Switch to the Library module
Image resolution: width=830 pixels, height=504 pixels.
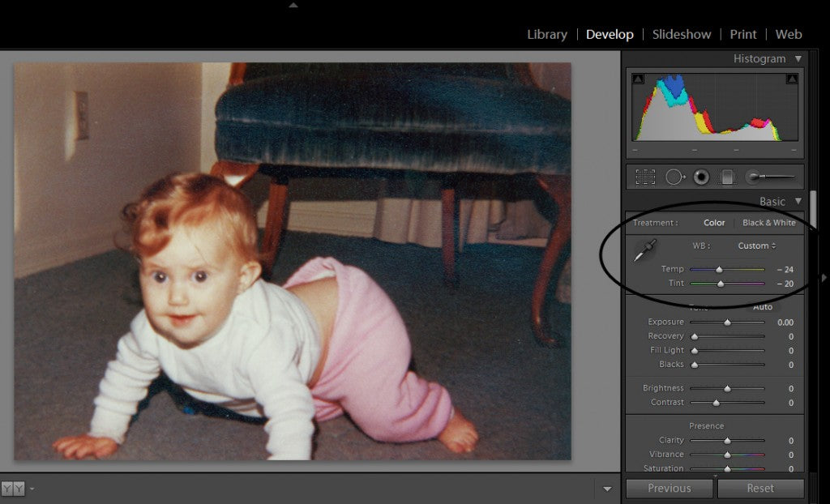click(x=547, y=34)
